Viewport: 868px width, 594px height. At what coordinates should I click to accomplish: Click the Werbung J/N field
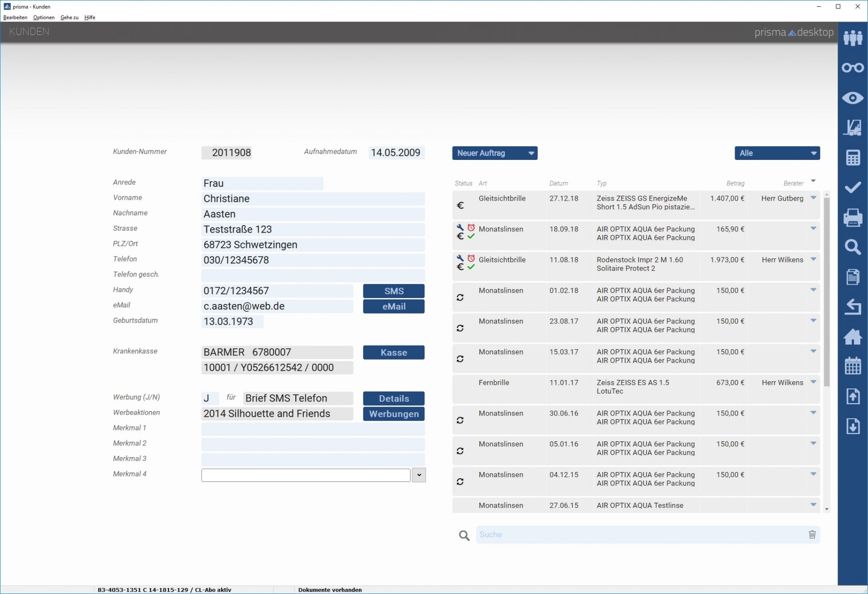[210, 398]
